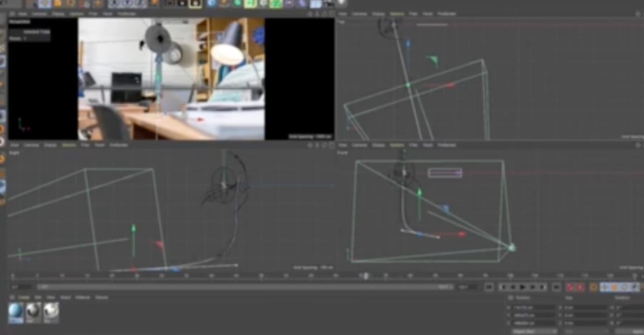Image resolution: width=644 pixels, height=335 pixels.
Task: Select the blue material thumbnail
Action: point(16,312)
